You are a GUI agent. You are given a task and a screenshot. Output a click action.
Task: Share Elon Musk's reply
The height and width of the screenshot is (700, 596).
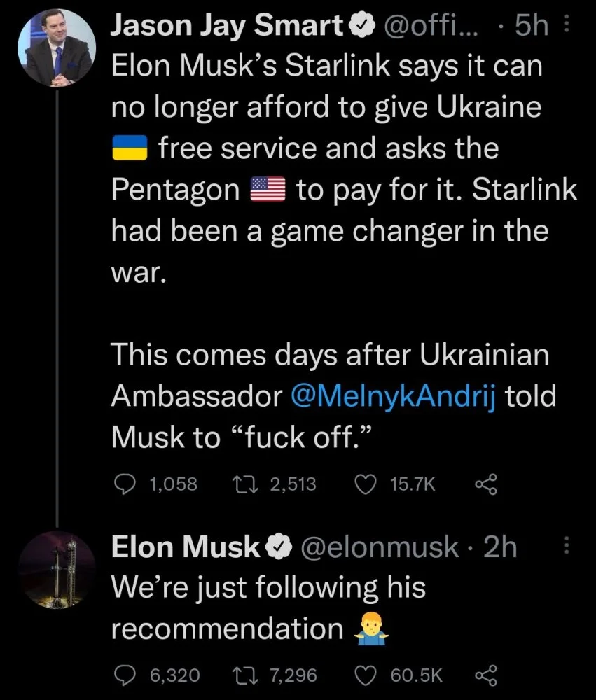485,675
